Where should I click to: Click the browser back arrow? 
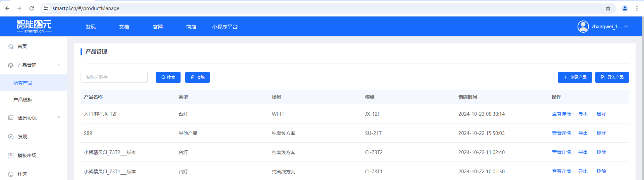click(x=7, y=8)
